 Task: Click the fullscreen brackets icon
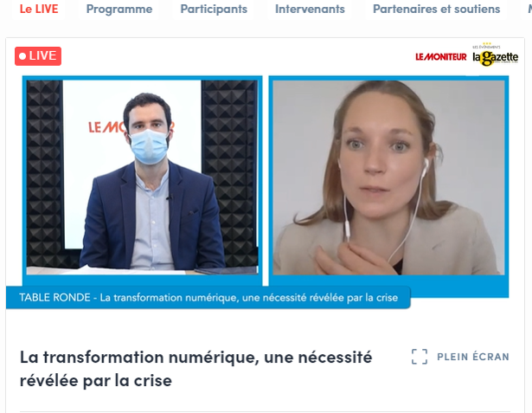pos(420,357)
